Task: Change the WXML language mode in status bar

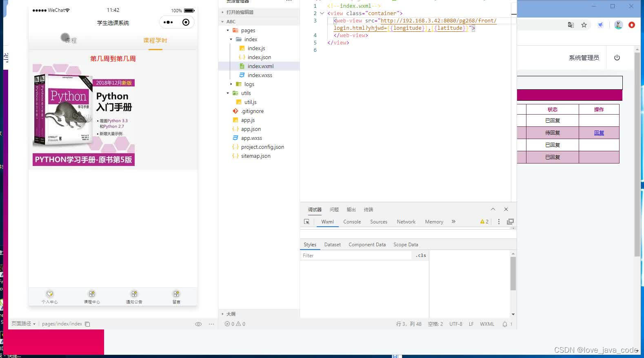Action: 487,324
